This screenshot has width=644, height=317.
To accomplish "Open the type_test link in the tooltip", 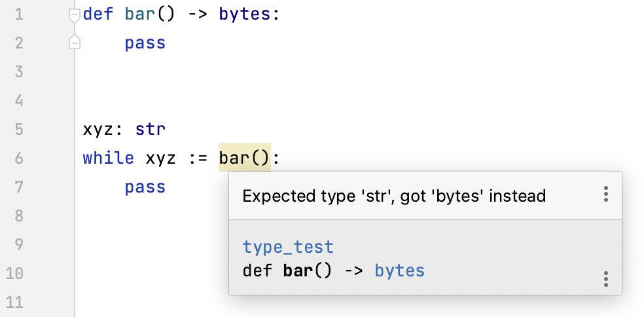I will (288, 247).
